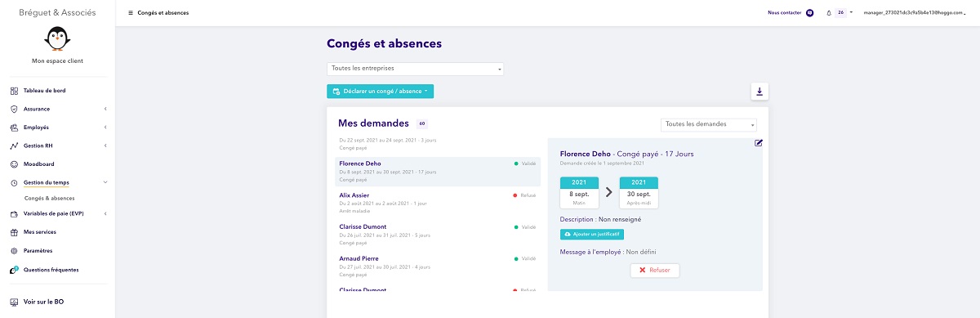Open Paramètres in the sidebar
The width and height of the screenshot is (980, 318).
click(38, 251)
